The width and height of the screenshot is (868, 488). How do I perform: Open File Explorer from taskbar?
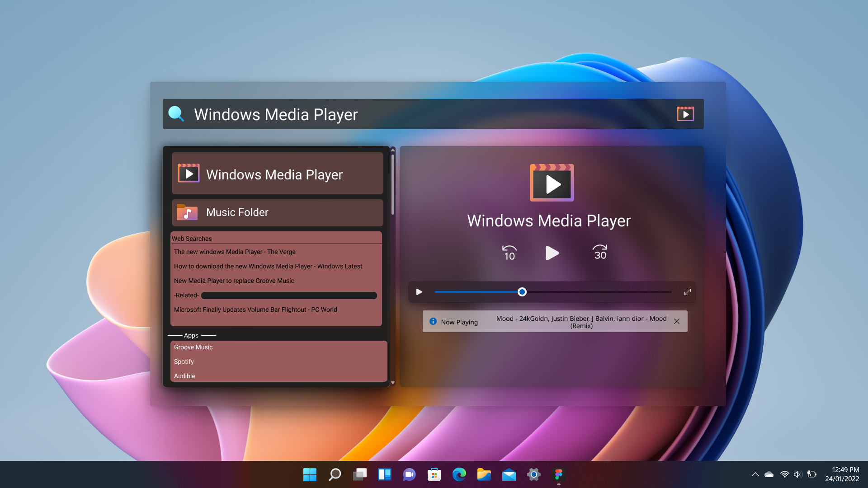point(484,474)
